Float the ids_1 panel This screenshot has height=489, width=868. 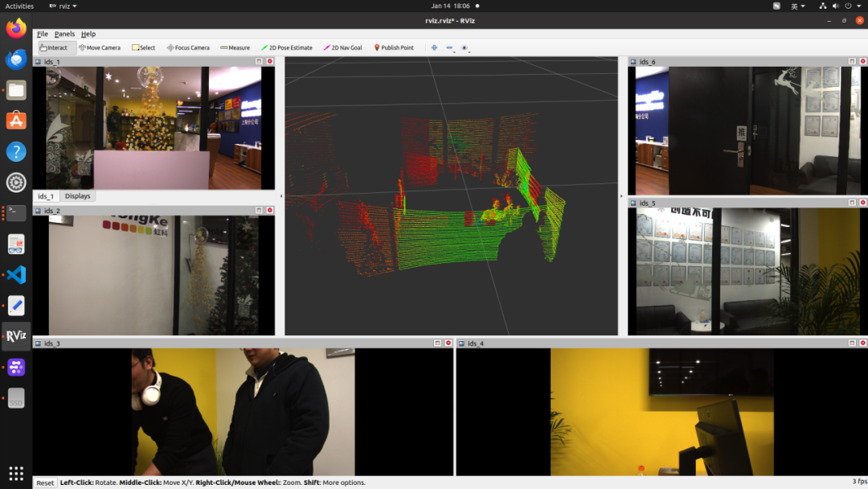click(259, 61)
